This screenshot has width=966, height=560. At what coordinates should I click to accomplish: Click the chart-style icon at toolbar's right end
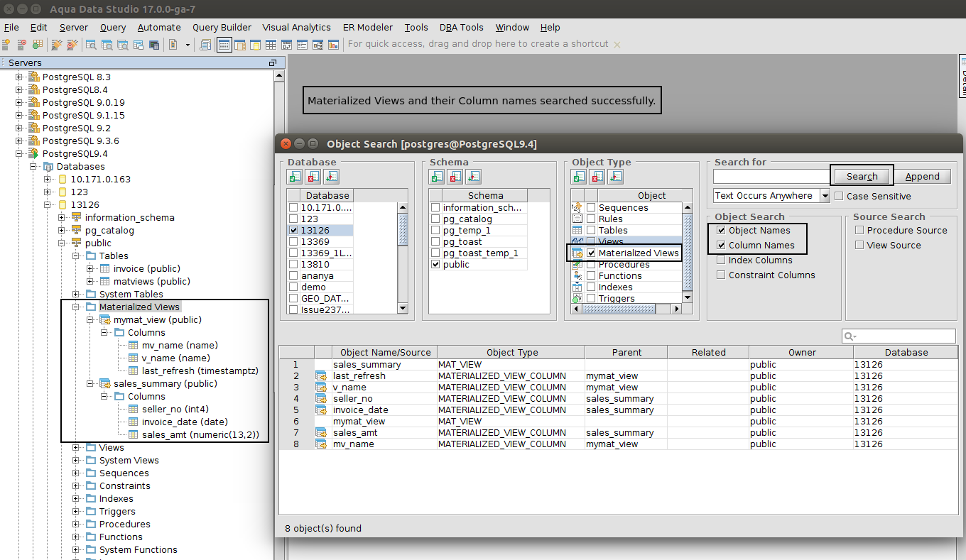click(x=333, y=45)
